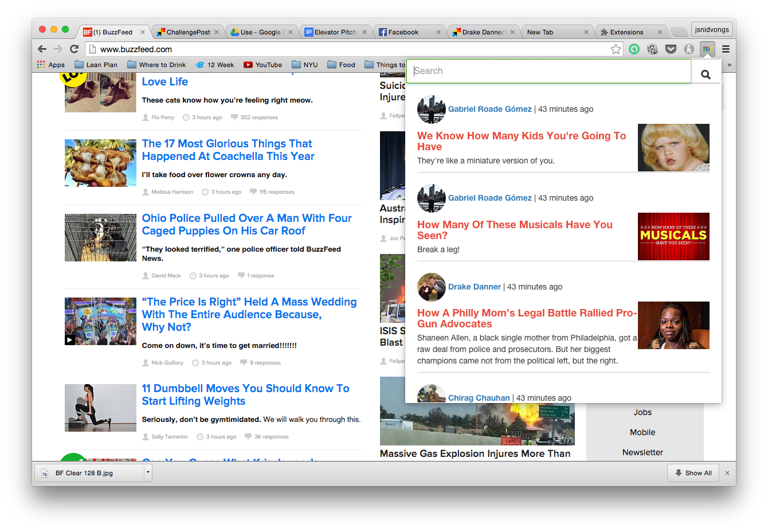Open Ohio Police caged puppies article

tap(246, 225)
